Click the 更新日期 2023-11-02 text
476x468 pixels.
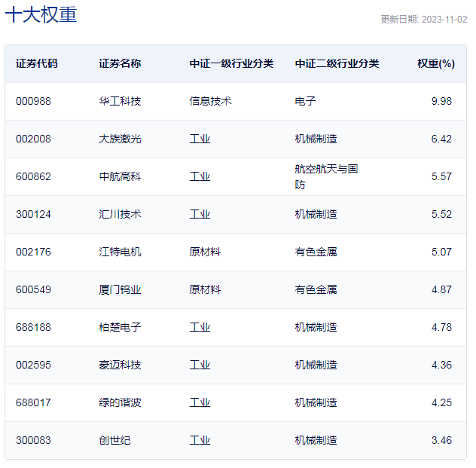pyautogui.click(x=423, y=20)
